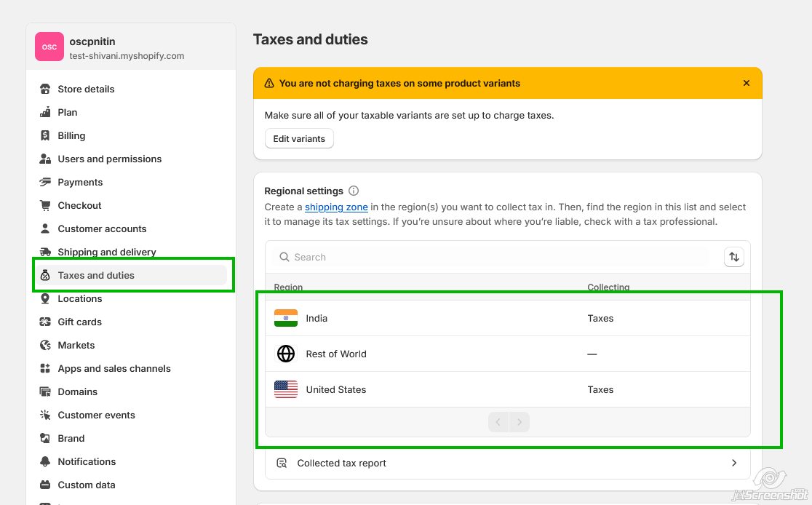Click the Store details storefront icon

click(45, 89)
